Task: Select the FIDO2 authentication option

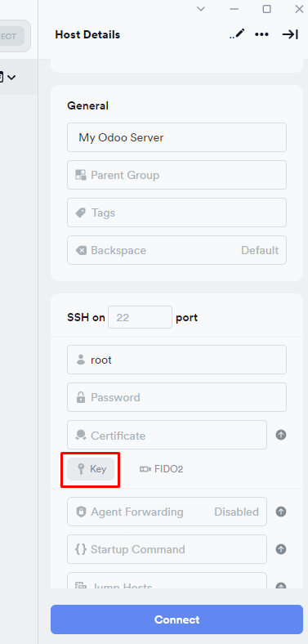Action: point(162,469)
